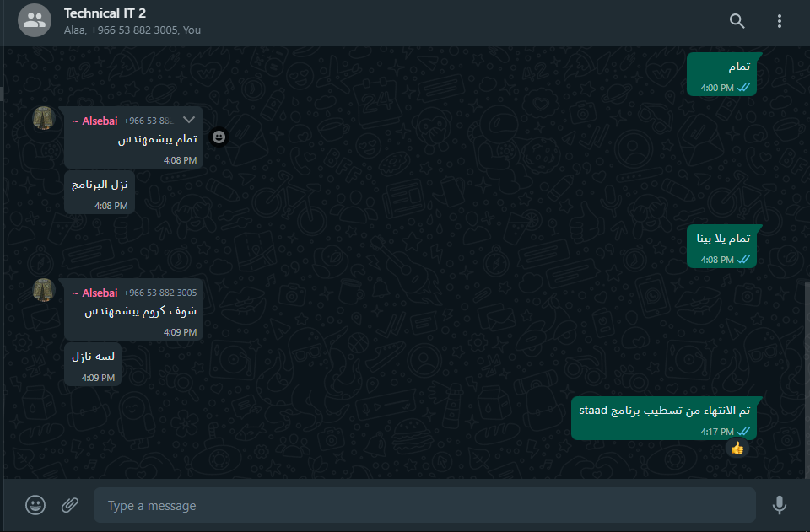
Task: Start voice recording with microphone icon
Action: click(x=779, y=505)
